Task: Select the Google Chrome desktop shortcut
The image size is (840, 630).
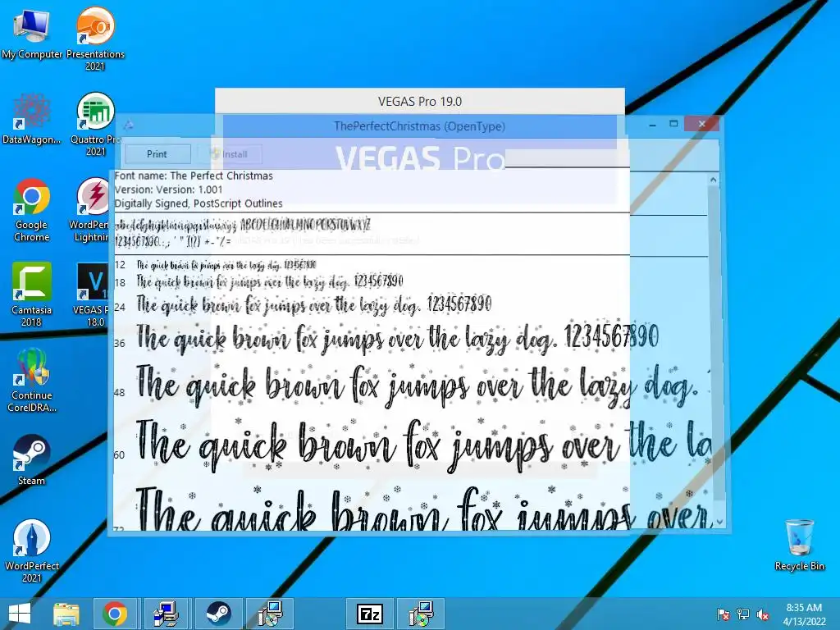Action: click(x=32, y=210)
